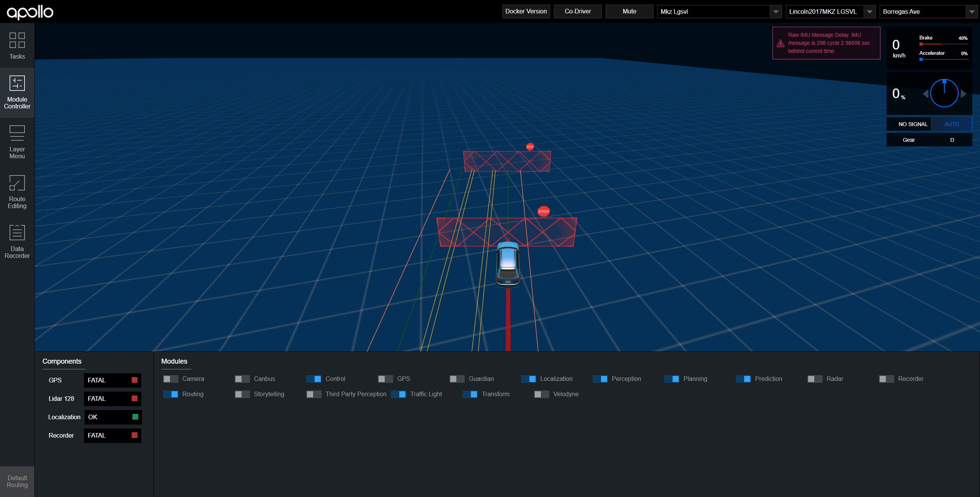980x497 pixels.
Task: Open the Mkz Lgsvl mode dropdown
Action: 776,11
